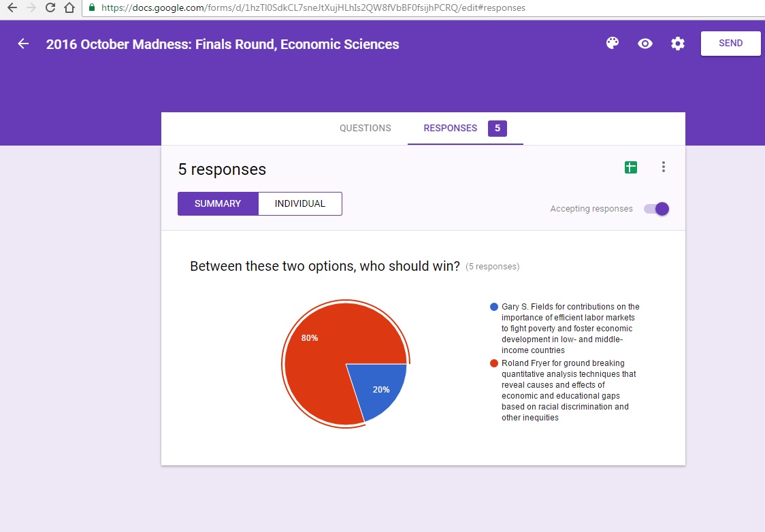Toggle the Accepting responses switch
The height and width of the screenshot is (532, 765).
(x=657, y=209)
